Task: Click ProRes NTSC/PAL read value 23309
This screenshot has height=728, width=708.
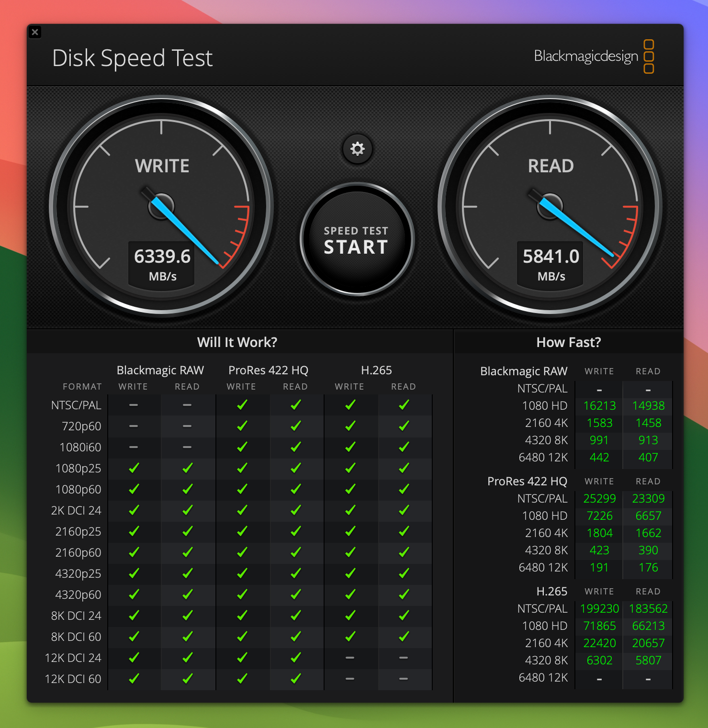Action: click(x=648, y=499)
